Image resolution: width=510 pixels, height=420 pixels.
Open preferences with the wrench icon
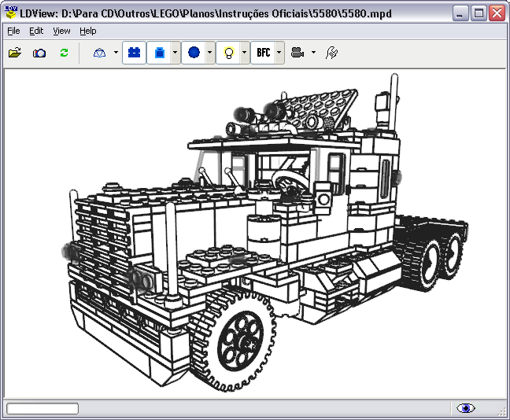332,53
